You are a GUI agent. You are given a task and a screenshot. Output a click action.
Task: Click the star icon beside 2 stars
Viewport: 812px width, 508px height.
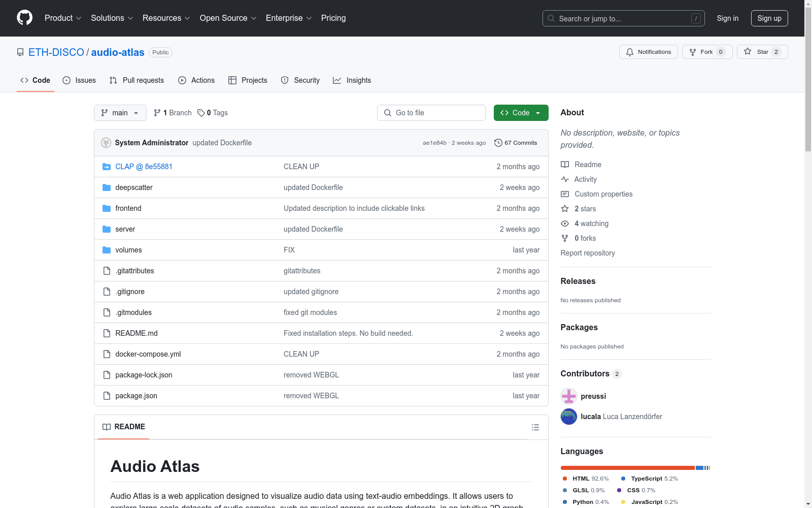tap(565, 209)
